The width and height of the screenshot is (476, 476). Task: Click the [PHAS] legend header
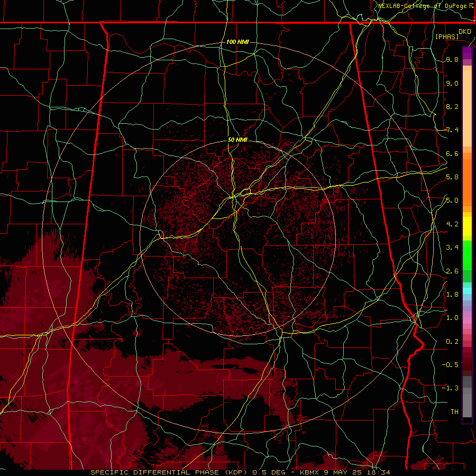coord(447,36)
